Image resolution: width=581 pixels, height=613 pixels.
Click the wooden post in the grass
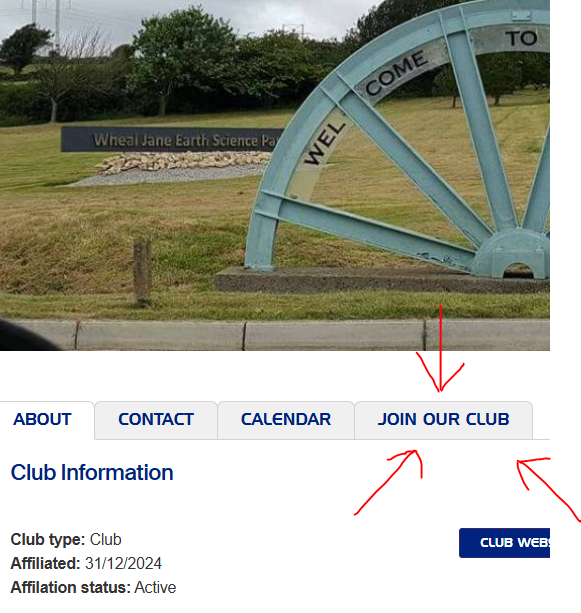[x=142, y=272]
